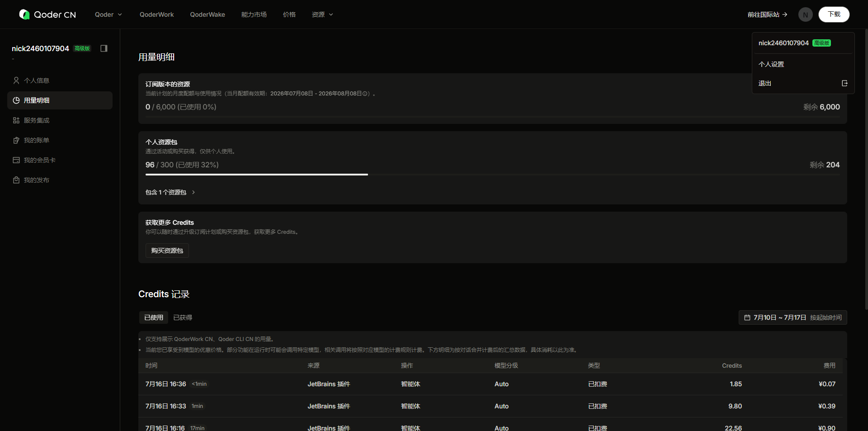Click the N user avatar in header
Image resolution: width=868 pixels, height=431 pixels.
[x=805, y=14]
